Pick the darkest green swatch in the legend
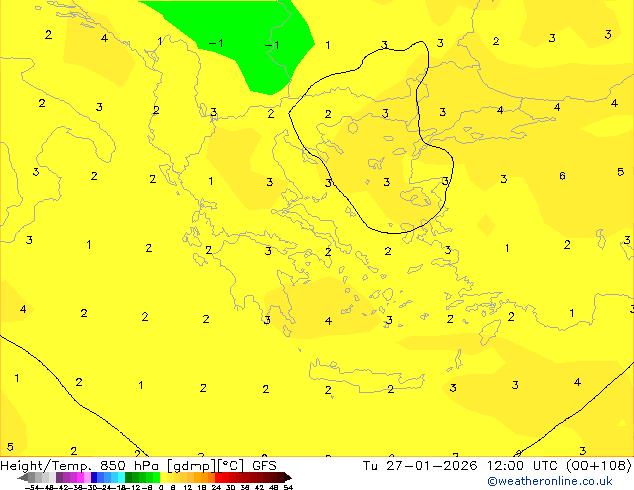Viewport: 634px width, 490px height. click(128, 478)
